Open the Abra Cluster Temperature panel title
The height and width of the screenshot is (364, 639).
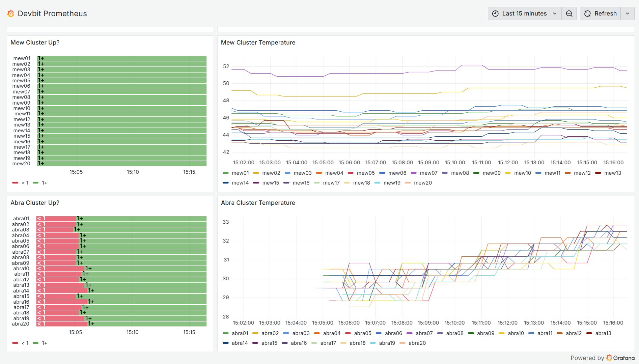[x=258, y=203]
